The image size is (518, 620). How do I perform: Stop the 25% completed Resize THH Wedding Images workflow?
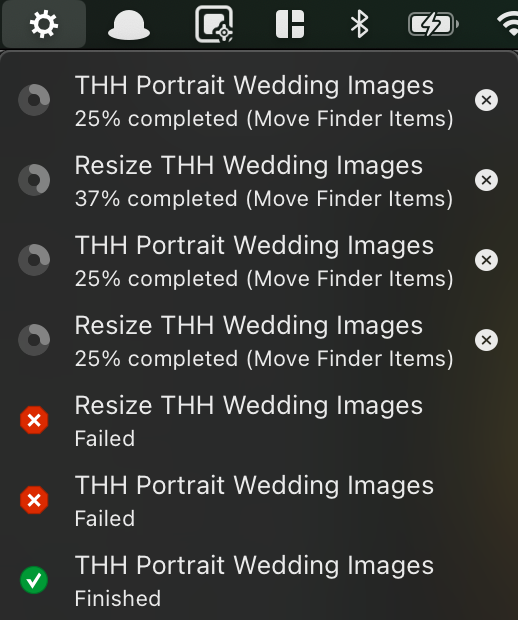point(486,340)
